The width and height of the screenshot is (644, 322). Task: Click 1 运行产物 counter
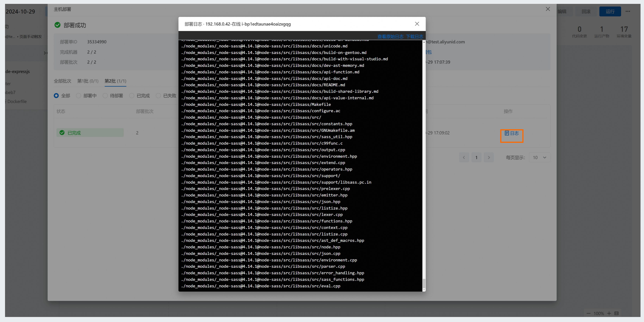[x=602, y=32]
